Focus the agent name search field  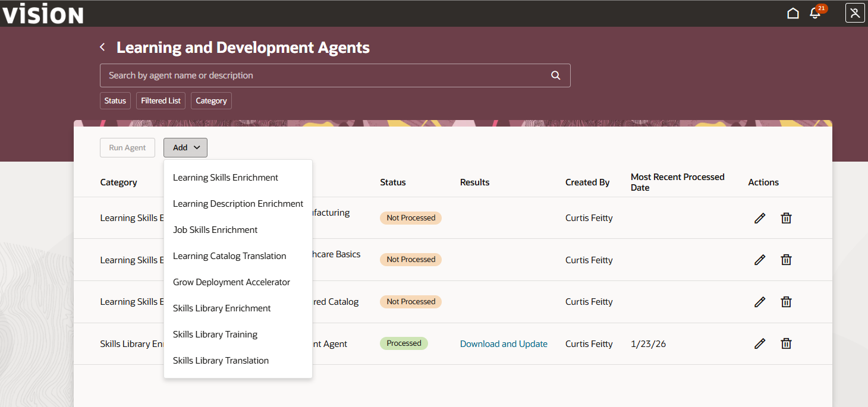pos(335,75)
